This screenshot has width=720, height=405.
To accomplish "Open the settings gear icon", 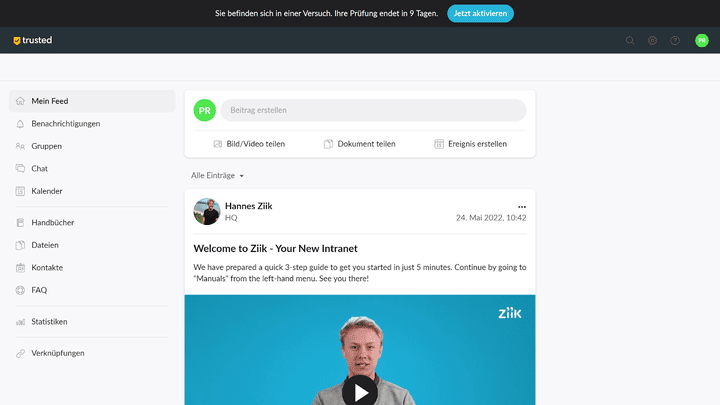I will pyautogui.click(x=652, y=40).
